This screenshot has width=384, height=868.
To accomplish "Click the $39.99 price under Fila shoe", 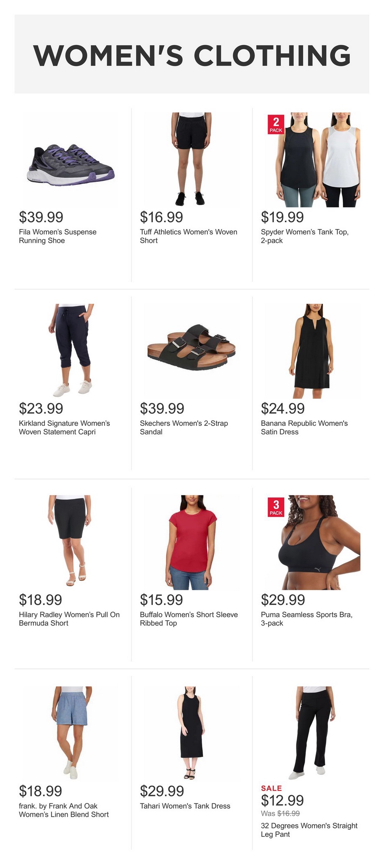I will click(x=41, y=217).
